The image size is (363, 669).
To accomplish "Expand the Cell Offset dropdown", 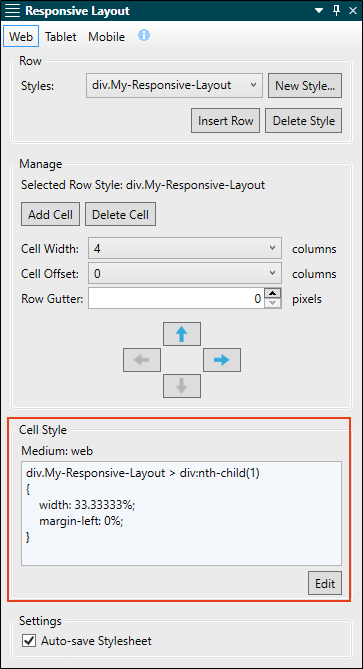I will (185, 273).
